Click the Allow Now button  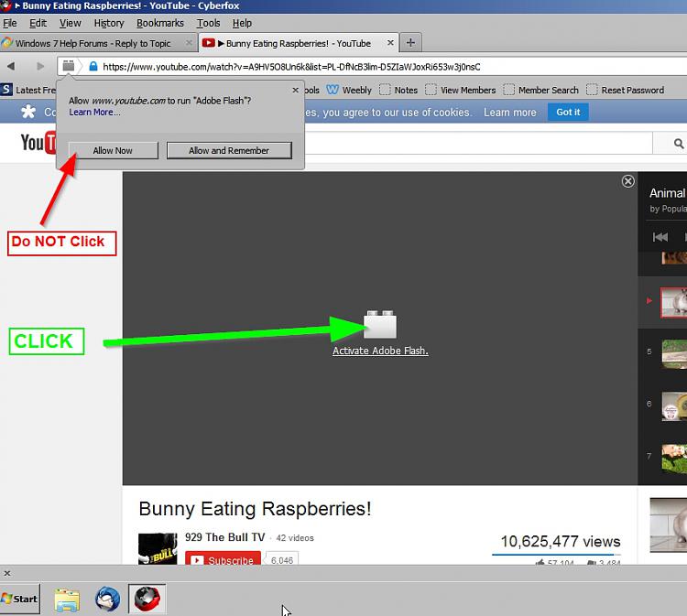point(113,150)
